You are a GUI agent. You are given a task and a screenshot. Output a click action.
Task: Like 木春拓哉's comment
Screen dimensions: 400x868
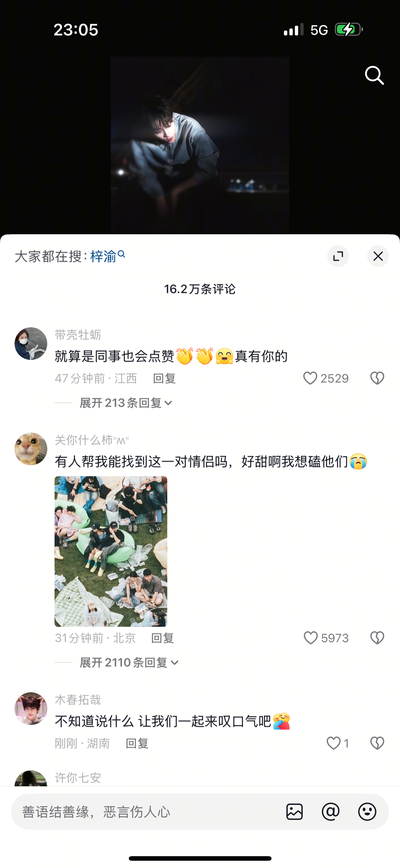[x=334, y=743]
